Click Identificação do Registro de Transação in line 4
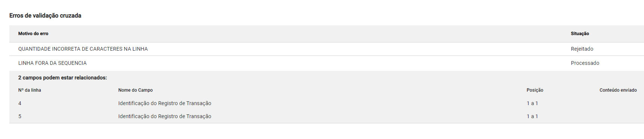The height and width of the screenshot is (139, 644). coord(165,103)
